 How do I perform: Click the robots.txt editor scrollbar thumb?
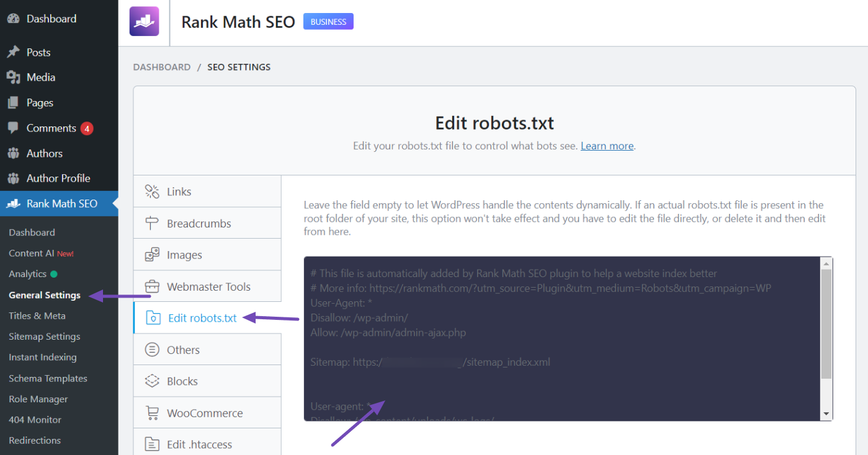tap(826, 324)
